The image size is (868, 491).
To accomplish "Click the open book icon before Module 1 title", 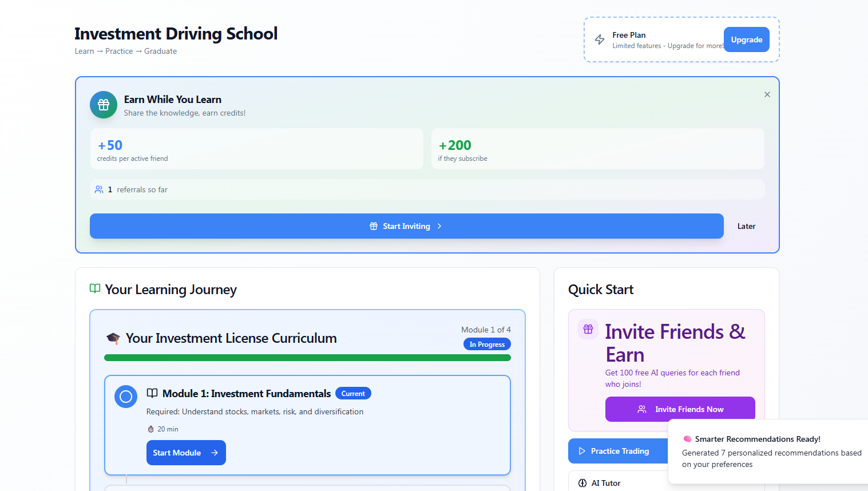I will 152,393.
